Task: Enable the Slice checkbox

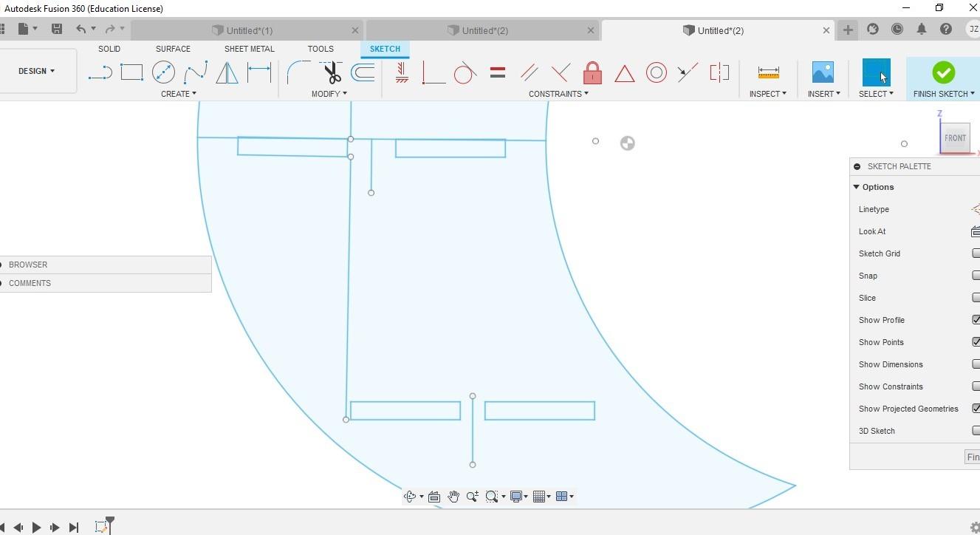Action: (x=976, y=298)
